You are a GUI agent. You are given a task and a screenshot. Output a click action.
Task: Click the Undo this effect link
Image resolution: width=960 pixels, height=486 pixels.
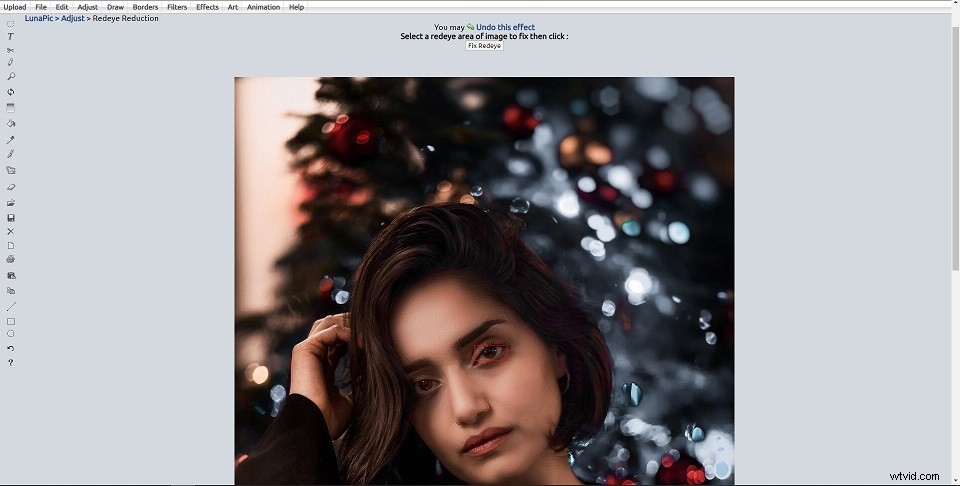(x=505, y=27)
